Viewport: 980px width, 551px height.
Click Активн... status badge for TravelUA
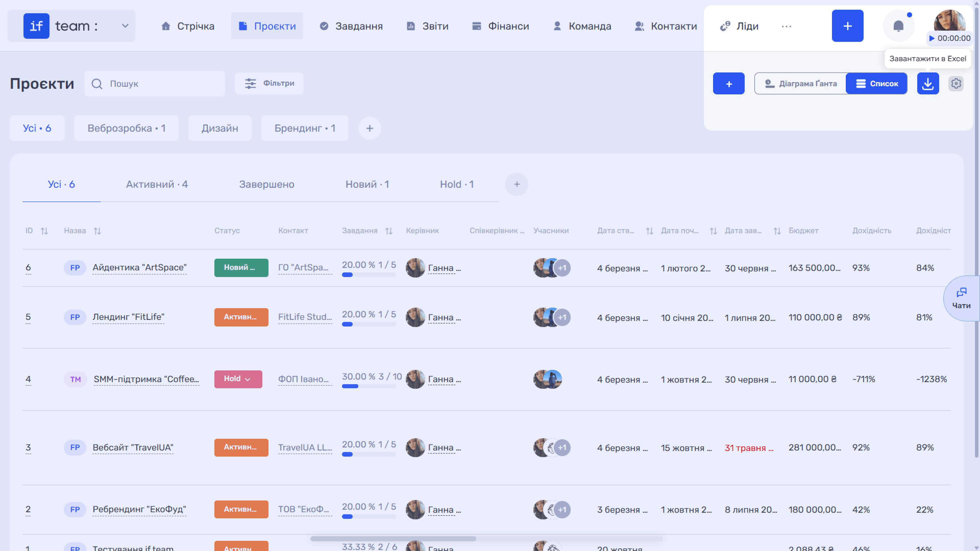point(241,448)
